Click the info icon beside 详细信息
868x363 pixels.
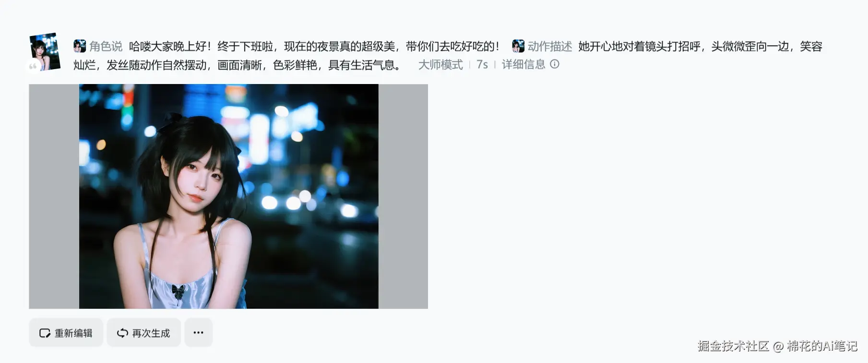point(555,64)
